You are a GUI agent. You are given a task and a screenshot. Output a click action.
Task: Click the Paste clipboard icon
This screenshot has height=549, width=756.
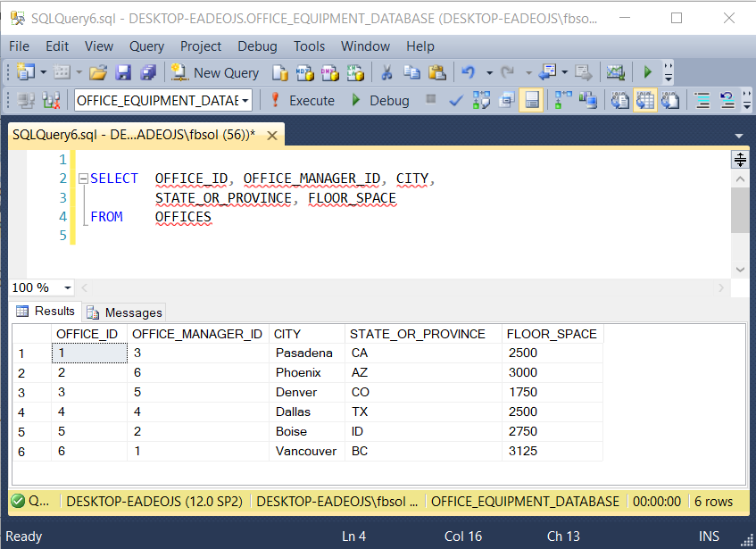point(436,73)
